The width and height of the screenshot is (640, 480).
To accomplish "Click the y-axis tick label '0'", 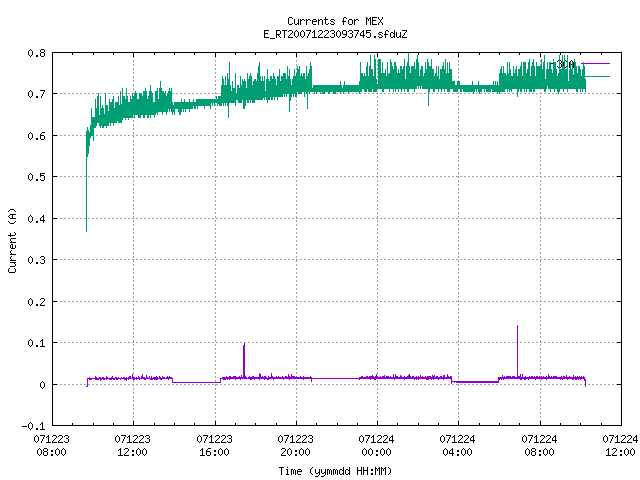I will tap(42, 385).
